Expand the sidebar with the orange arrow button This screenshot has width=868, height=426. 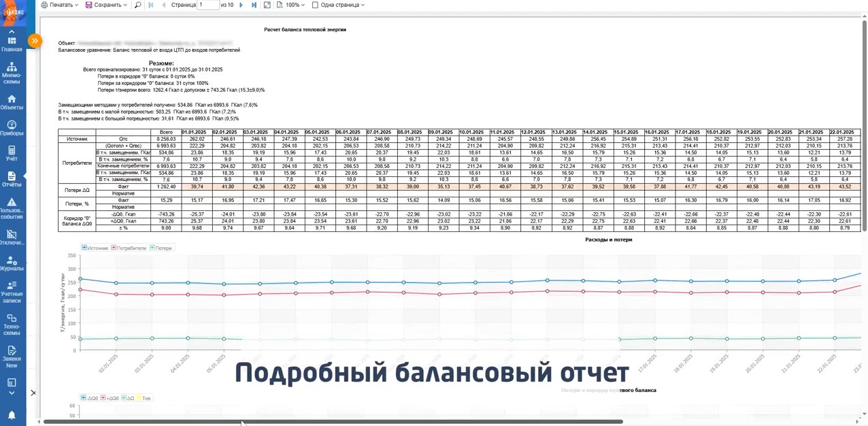(35, 41)
